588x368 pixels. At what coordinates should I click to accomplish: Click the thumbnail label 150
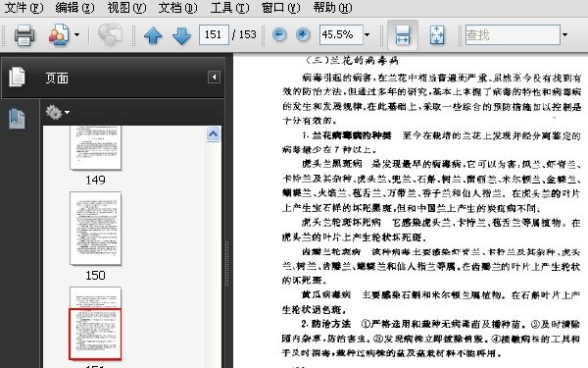[x=95, y=275]
